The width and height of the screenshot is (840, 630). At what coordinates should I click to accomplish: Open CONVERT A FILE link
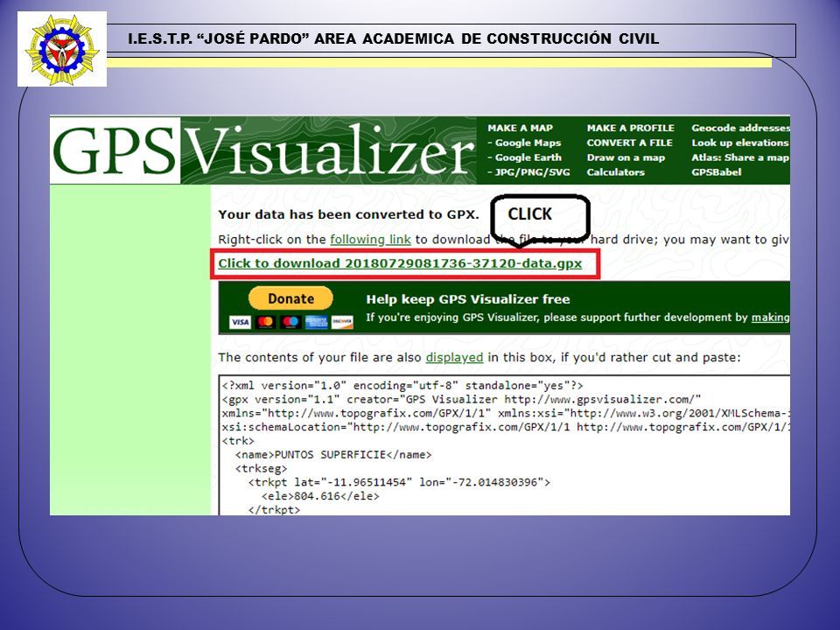click(629, 143)
